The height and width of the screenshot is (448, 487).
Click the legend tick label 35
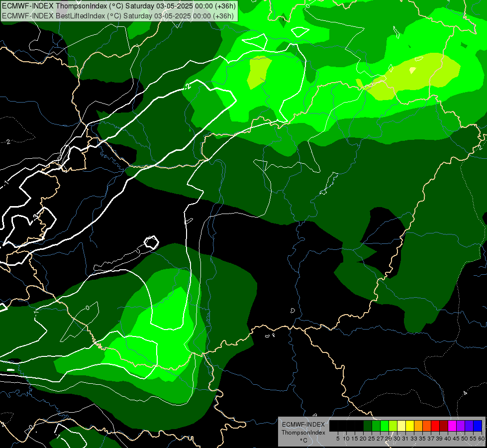tap(423, 439)
